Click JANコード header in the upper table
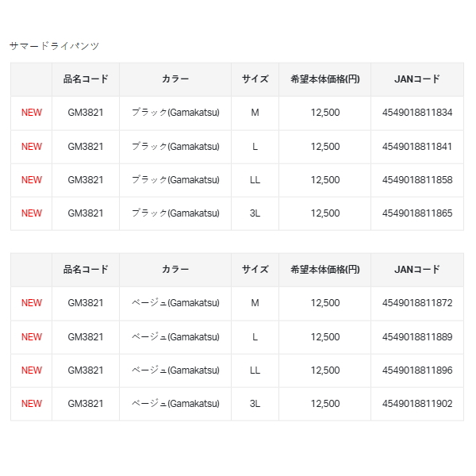This screenshot has width=476, height=476. click(x=417, y=79)
